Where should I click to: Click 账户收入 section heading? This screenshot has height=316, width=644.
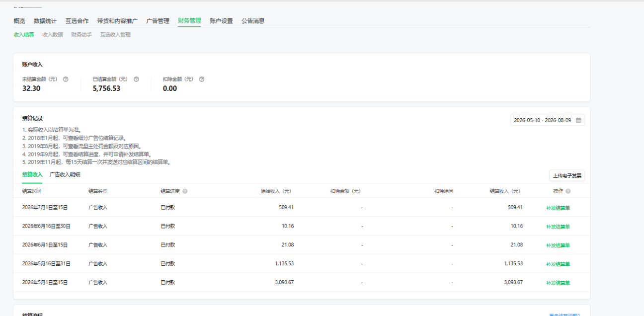pos(32,65)
